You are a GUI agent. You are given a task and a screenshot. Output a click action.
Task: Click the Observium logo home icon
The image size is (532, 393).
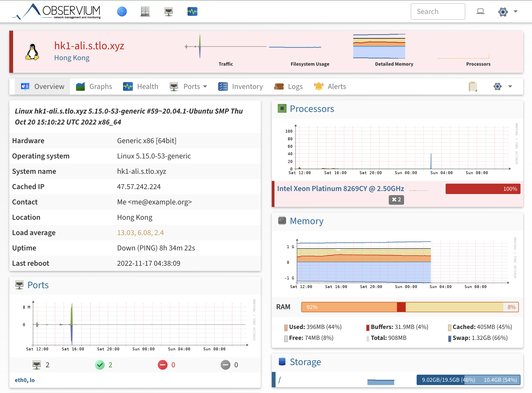pos(58,11)
